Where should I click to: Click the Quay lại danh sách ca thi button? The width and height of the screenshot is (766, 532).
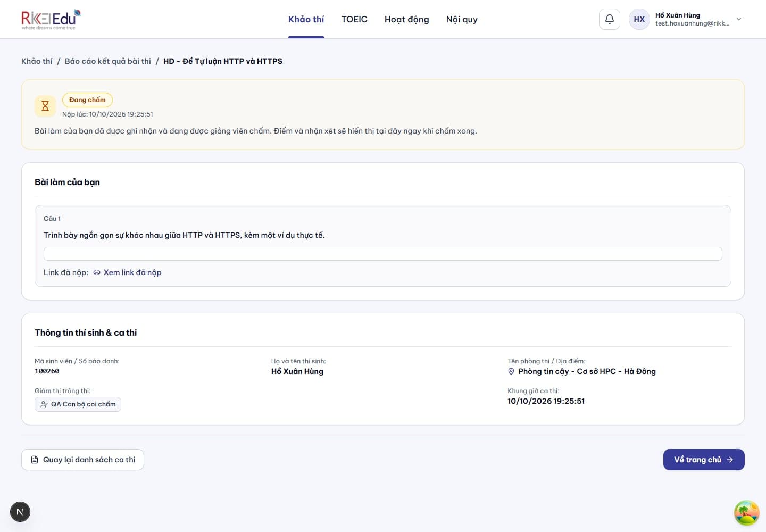coord(82,460)
